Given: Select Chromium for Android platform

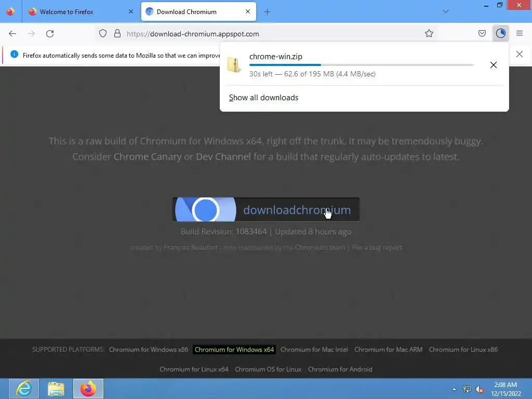Looking at the screenshot, I should (340, 369).
